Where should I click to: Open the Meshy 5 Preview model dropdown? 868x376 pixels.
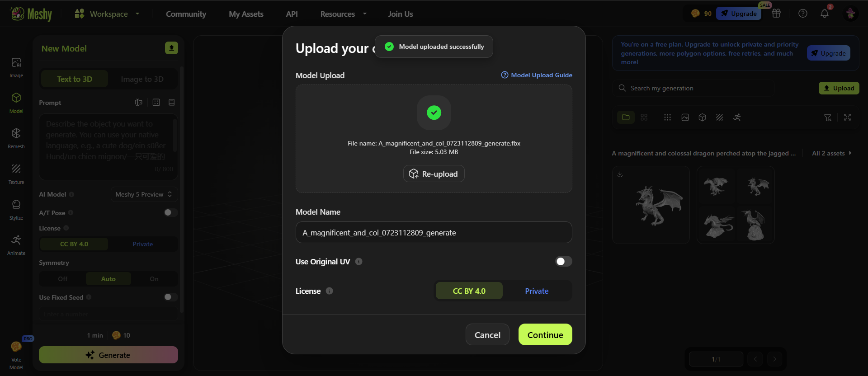point(144,194)
